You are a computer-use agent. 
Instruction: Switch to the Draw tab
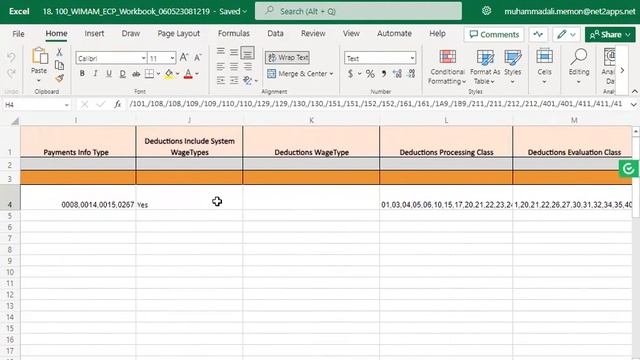coord(131,34)
